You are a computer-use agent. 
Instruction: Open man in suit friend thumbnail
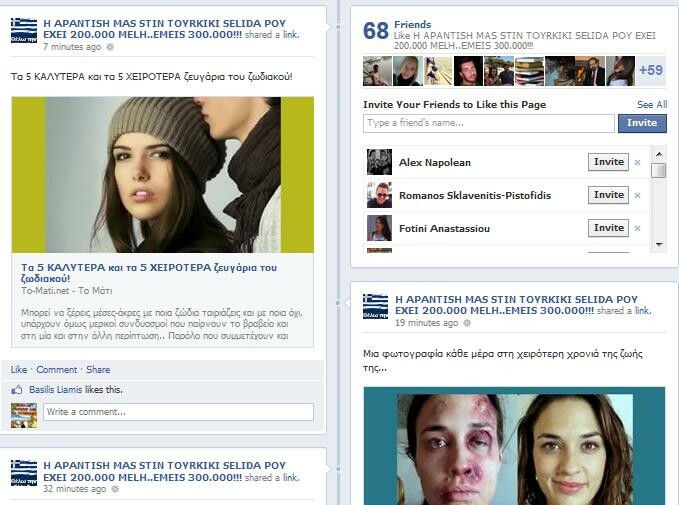pos(590,71)
